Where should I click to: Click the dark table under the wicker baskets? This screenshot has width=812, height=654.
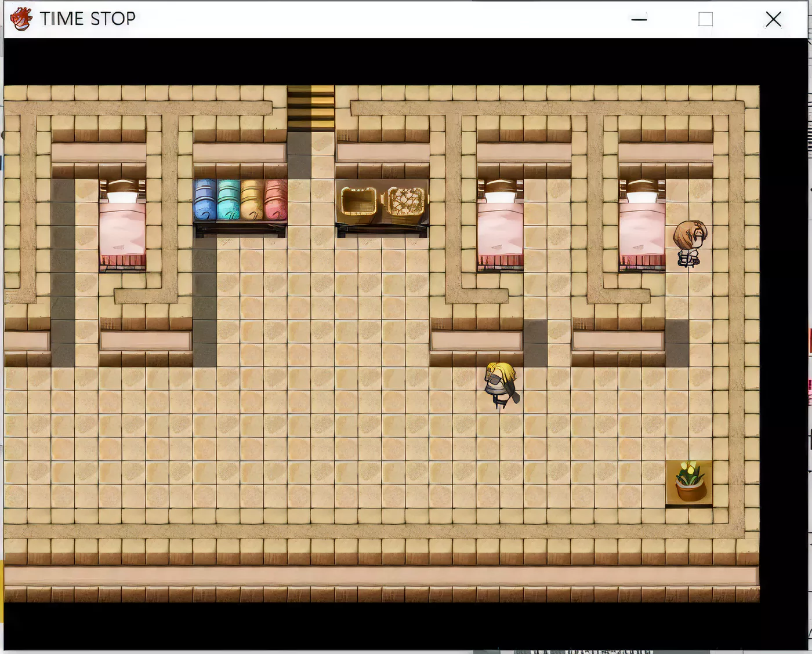(382, 230)
